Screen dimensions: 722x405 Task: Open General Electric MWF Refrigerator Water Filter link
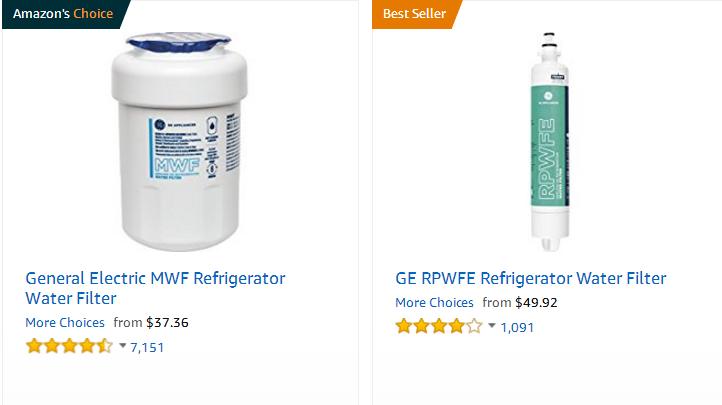pyautogui.click(x=155, y=288)
